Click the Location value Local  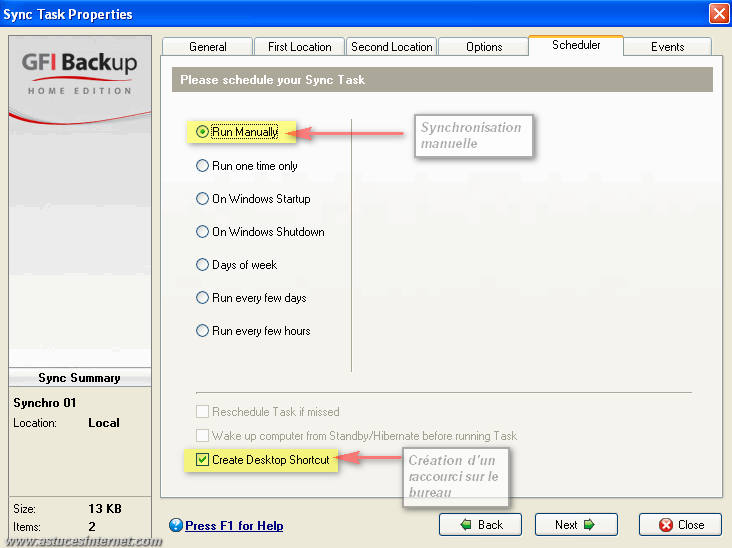(104, 423)
